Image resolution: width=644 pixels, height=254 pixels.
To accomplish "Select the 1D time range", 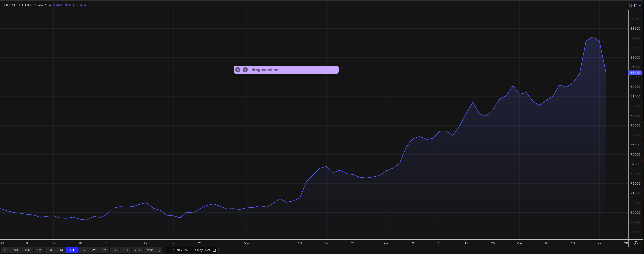I will click(x=6, y=250).
